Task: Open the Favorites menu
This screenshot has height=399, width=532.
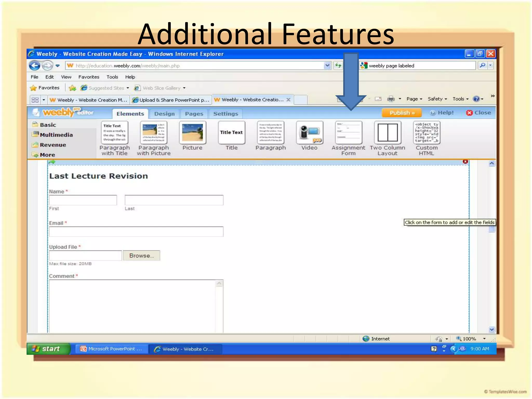Action: 89,77
